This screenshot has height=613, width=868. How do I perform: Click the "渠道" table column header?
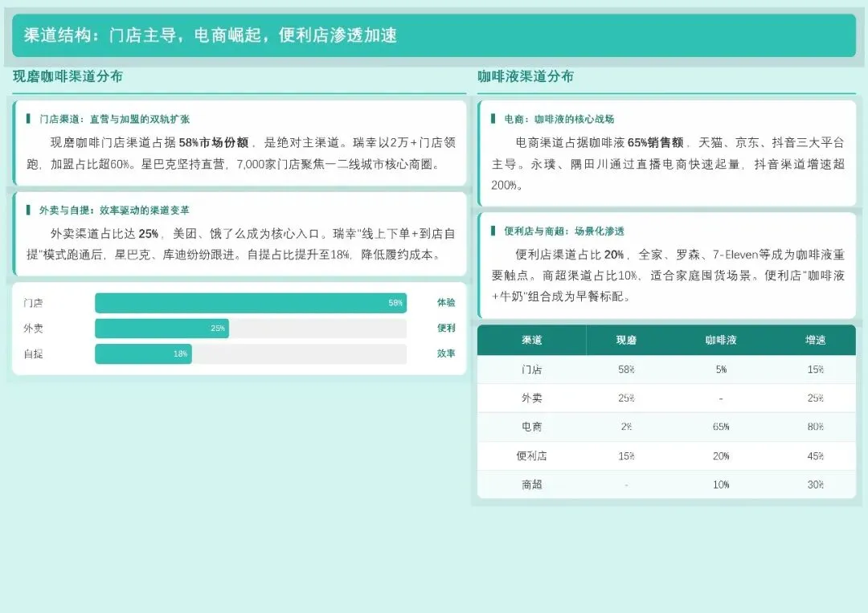click(531, 341)
